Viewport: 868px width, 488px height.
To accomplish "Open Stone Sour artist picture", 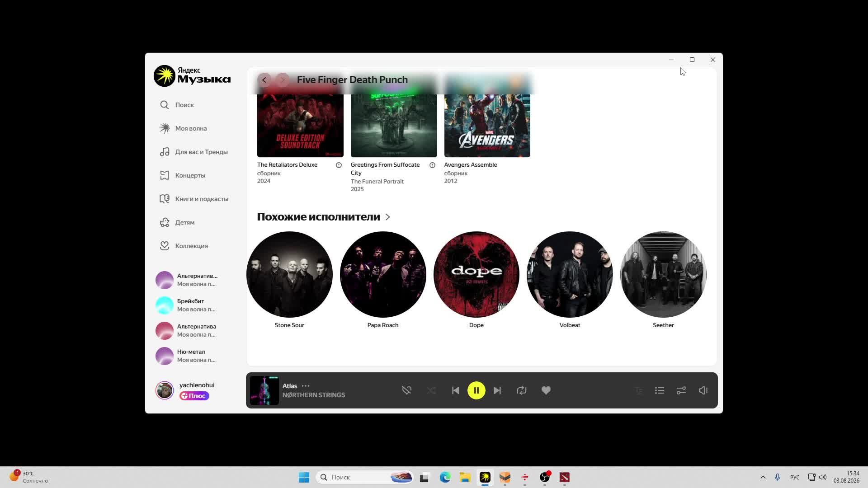I will coord(289,274).
